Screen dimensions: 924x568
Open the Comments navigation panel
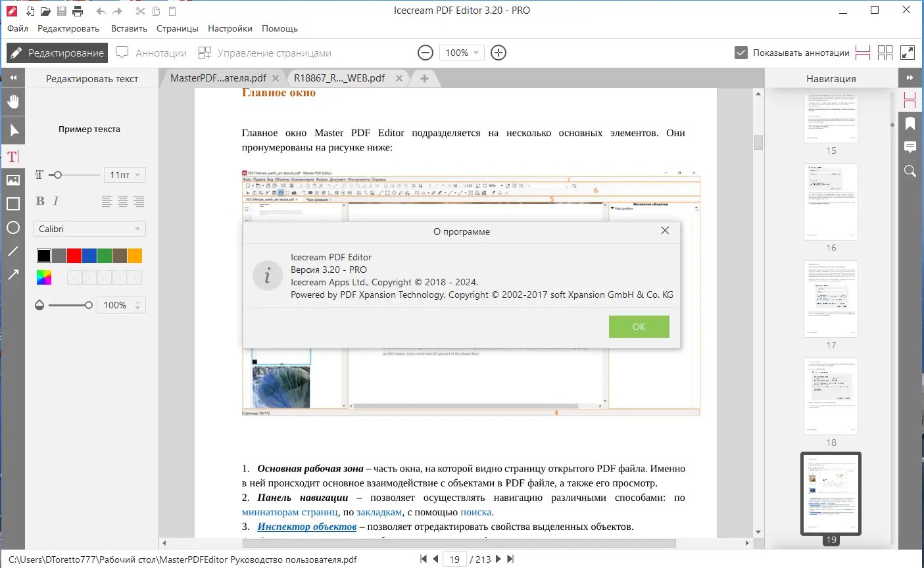(910, 147)
